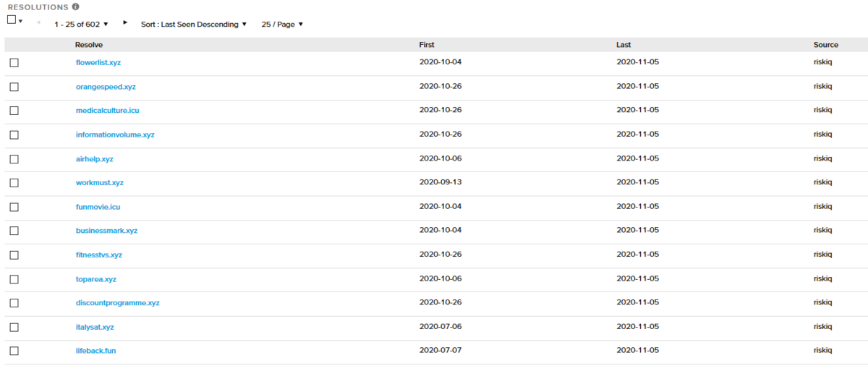
Task: Select checkbox for discountprogramme.xyz
Action: click(x=14, y=303)
